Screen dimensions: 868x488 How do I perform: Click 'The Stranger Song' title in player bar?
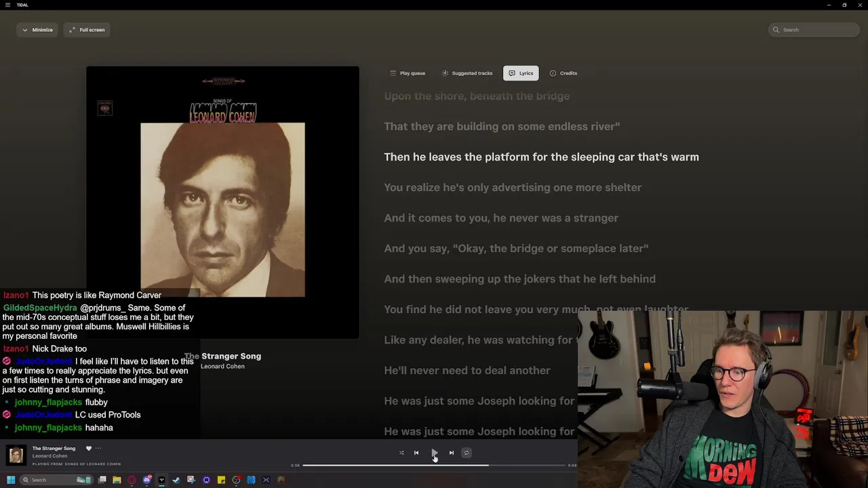(x=54, y=448)
